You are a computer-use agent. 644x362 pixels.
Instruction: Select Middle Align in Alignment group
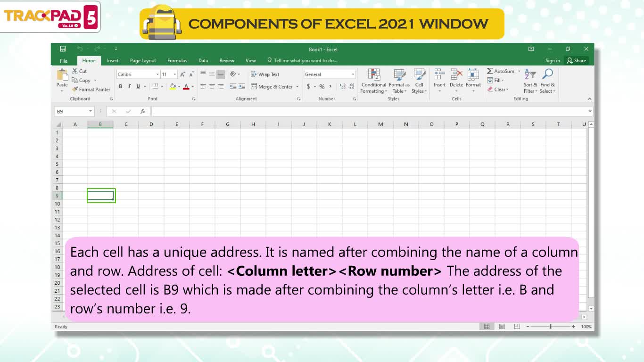point(212,74)
